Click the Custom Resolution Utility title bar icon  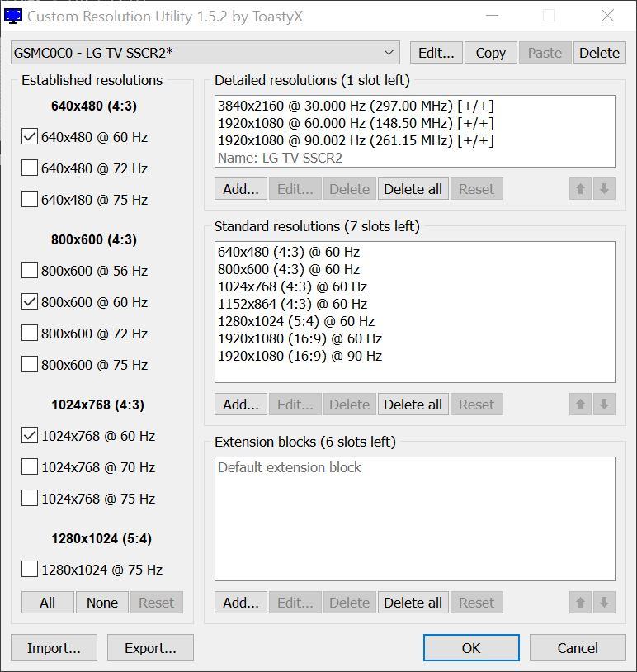pyautogui.click(x=13, y=17)
